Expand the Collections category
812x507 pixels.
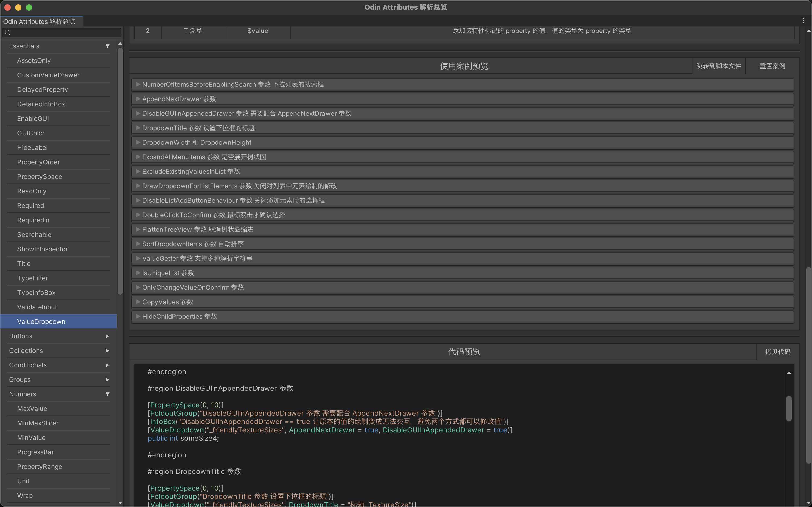[107, 350]
